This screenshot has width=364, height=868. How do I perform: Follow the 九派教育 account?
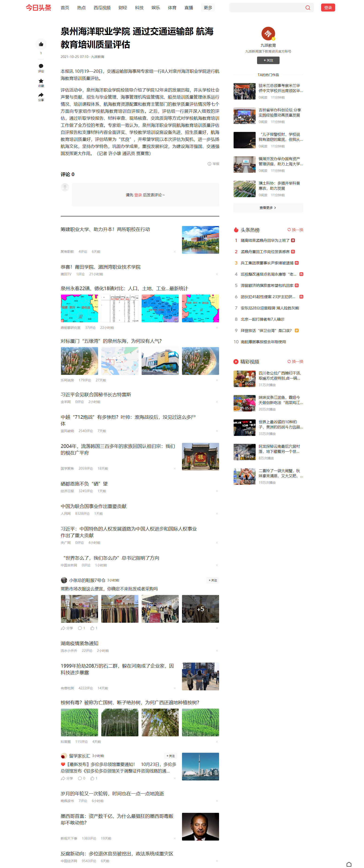pos(268,60)
